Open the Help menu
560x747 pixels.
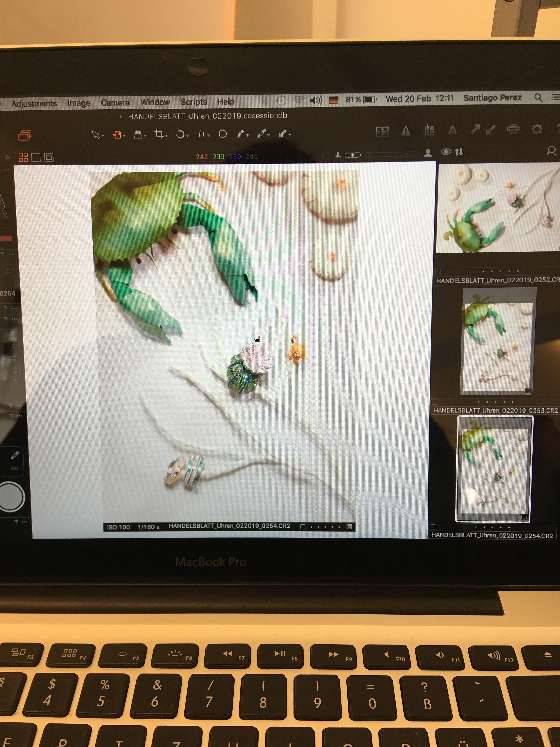tap(226, 101)
